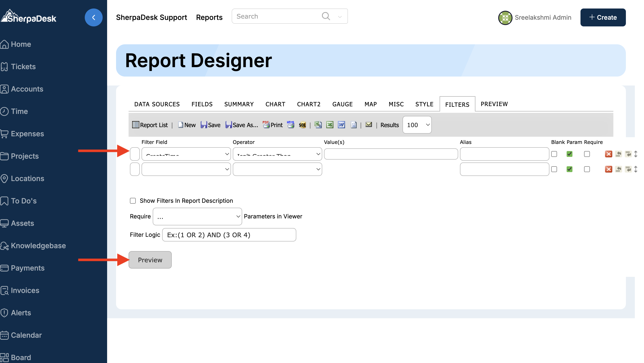This screenshot has width=644, height=363.
Task: Click the HTML print icon
Action: coord(290,125)
